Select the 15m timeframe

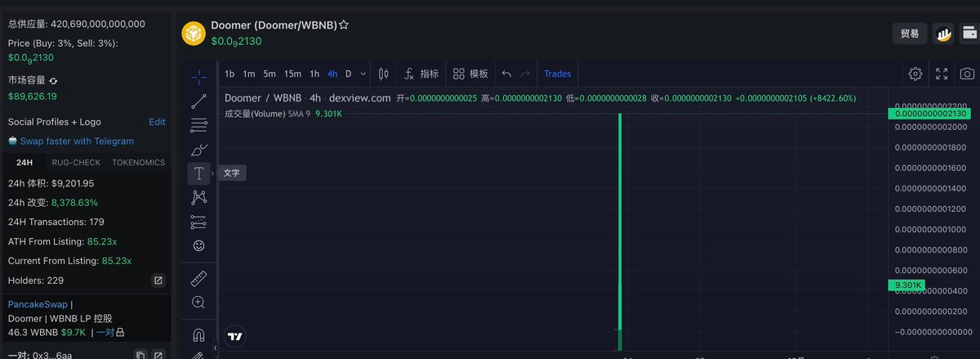pyautogui.click(x=292, y=74)
